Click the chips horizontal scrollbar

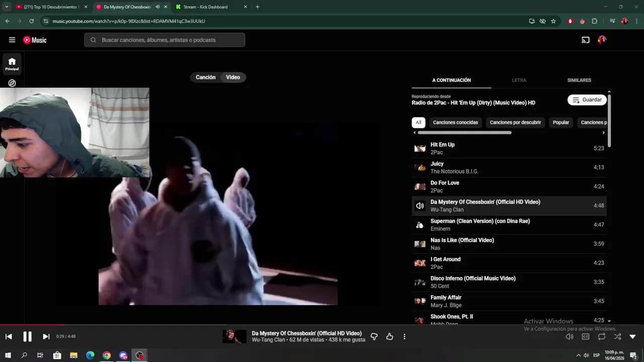(464, 133)
